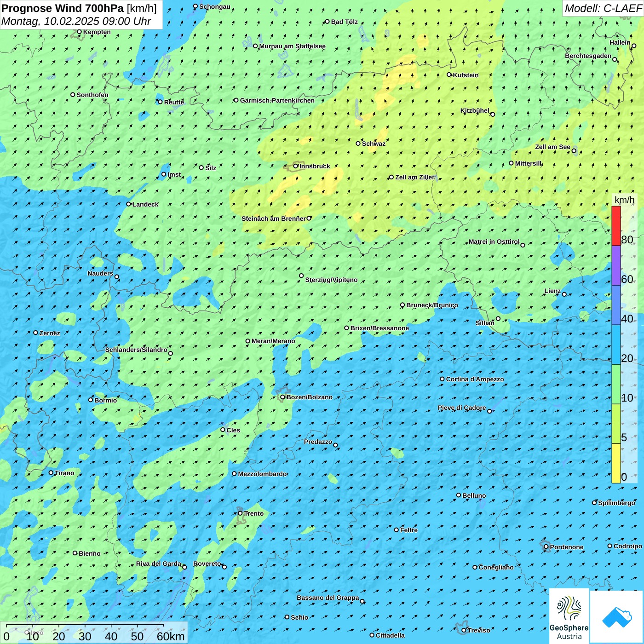
Task: Click the Sterzing/Vipiteno label
Action: (331, 280)
